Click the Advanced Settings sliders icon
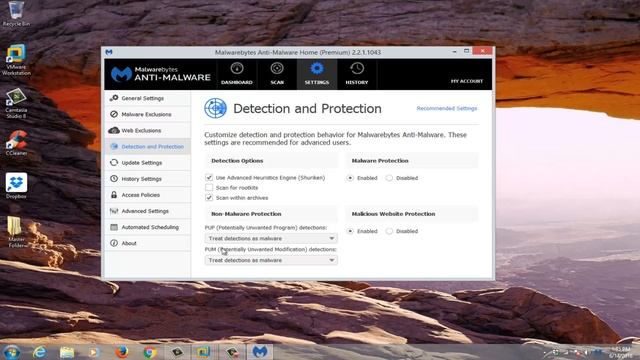The image size is (640, 360). pyautogui.click(x=114, y=211)
